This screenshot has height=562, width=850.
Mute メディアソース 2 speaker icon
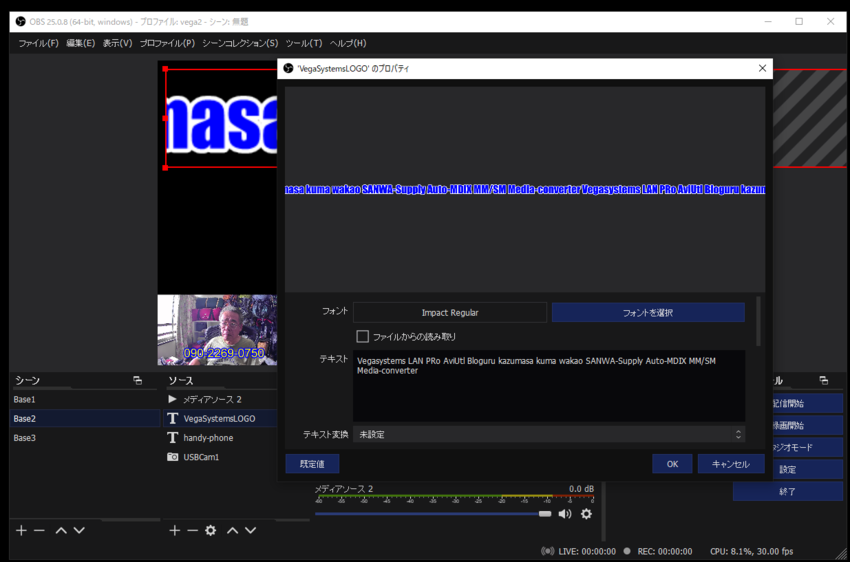point(565,514)
